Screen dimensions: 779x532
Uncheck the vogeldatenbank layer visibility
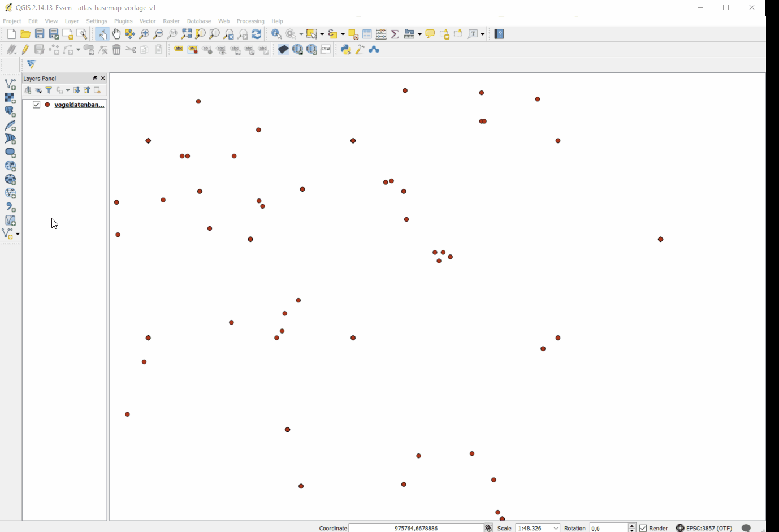pos(36,104)
